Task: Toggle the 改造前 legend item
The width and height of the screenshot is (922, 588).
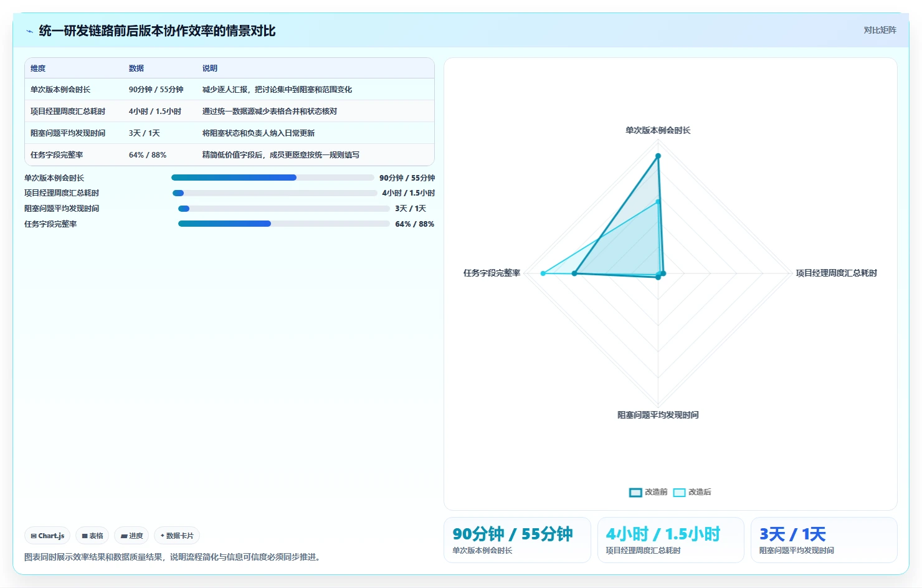Action: (x=648, y=492)
